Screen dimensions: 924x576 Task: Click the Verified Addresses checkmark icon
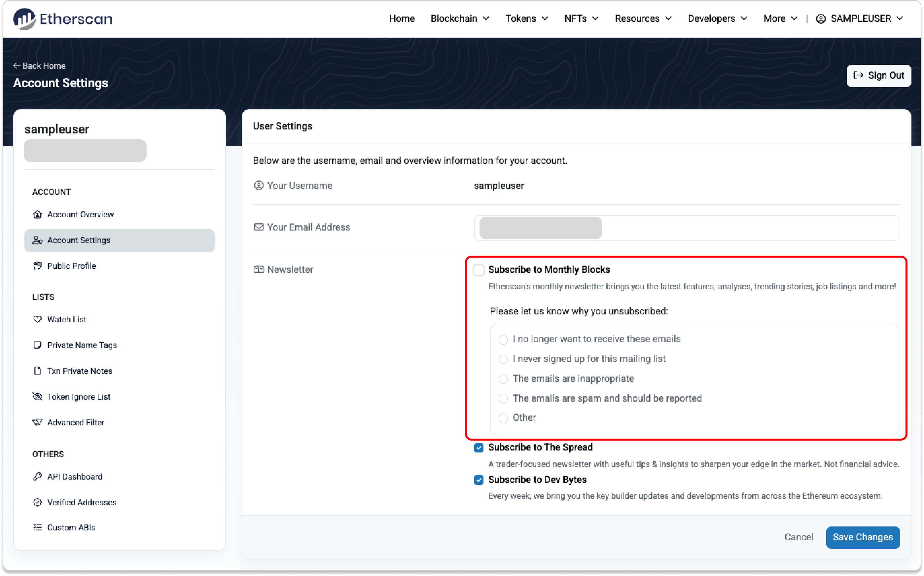[37, 502]
